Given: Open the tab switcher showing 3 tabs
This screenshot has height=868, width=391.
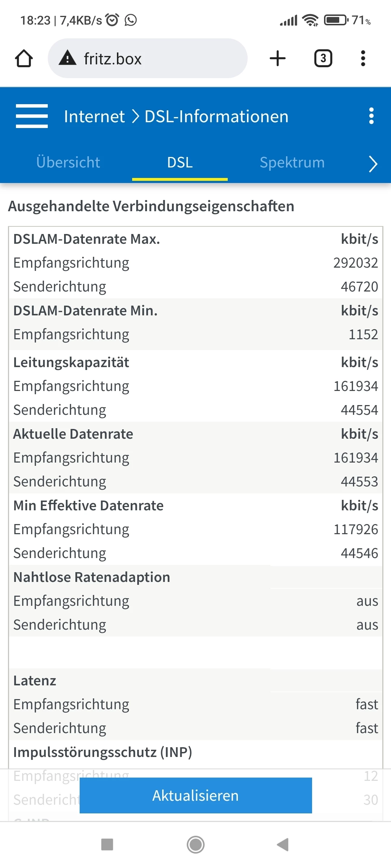Looking at the screenshot, I should (323, 59).
